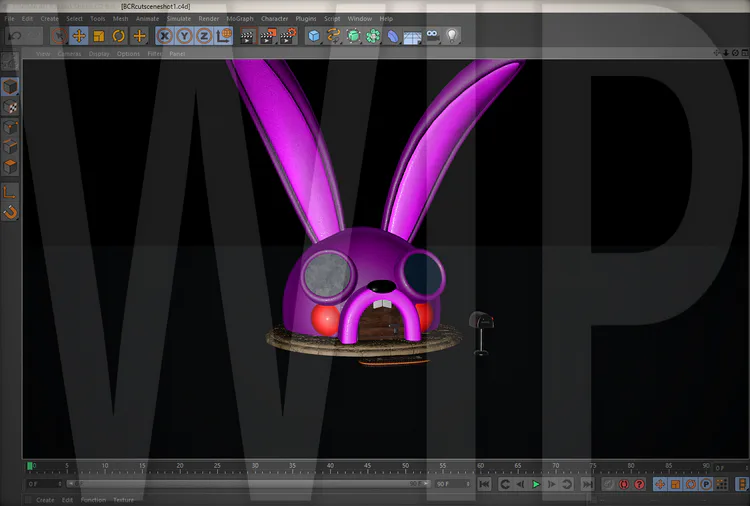This screenshot has width=750, height=506.
Task: Click Make Editable icon in left sidebar
Action: coord(10,63)
